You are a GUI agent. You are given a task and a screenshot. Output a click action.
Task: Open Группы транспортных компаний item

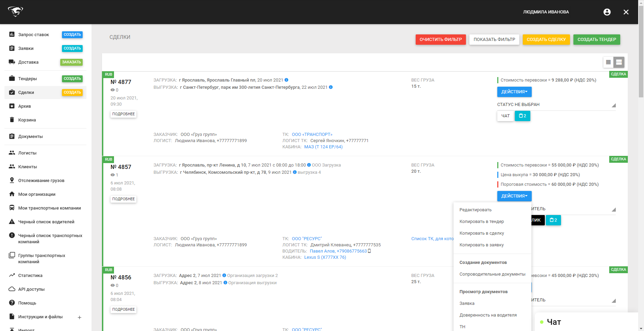[42, 258]
